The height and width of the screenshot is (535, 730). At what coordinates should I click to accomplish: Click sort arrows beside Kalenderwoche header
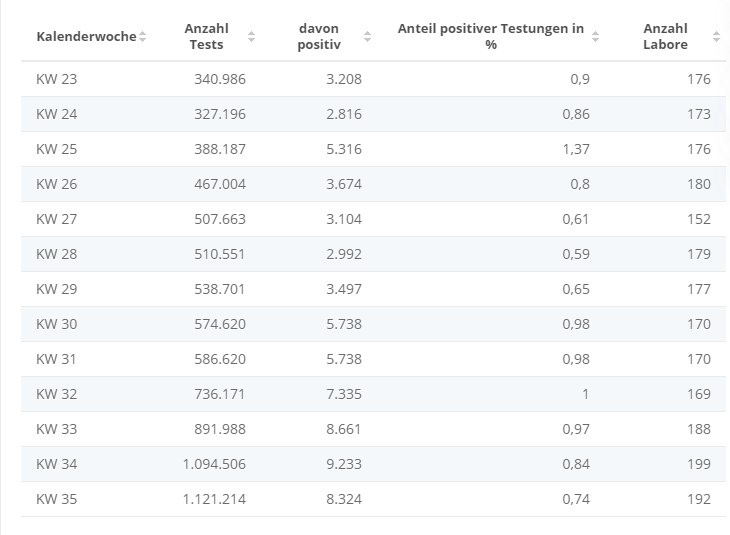143,37
